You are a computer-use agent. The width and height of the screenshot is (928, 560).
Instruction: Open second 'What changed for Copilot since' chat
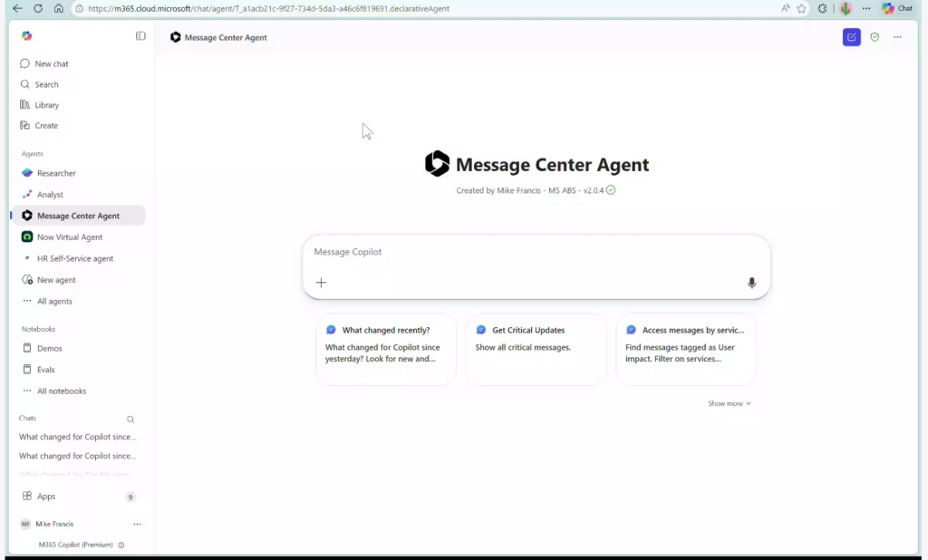[78, 456]
